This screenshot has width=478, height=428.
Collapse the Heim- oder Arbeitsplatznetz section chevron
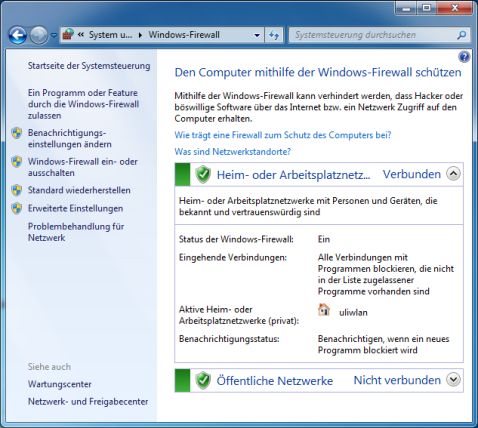point(453,174)
